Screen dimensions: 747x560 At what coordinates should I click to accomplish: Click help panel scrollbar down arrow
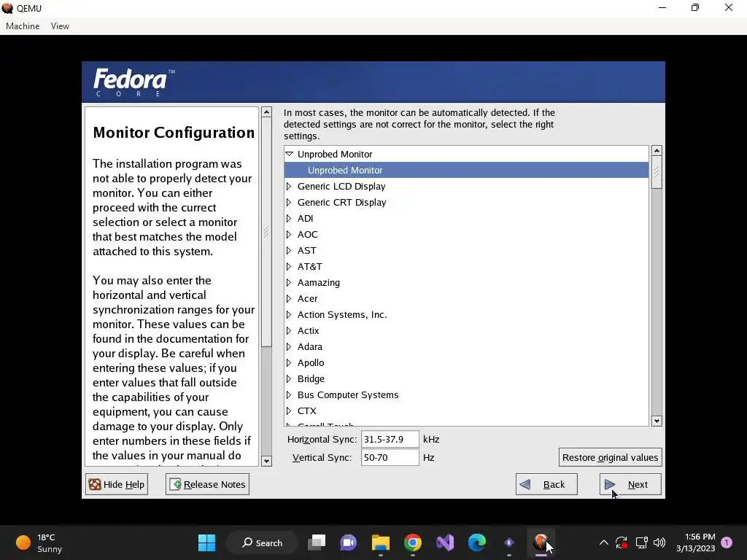click(x=266, y=461)
